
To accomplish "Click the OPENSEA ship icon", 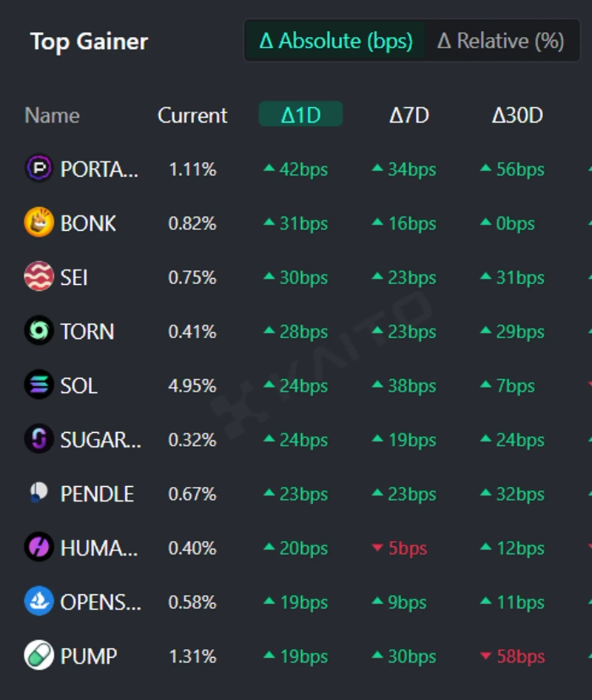I will [39, 602].
